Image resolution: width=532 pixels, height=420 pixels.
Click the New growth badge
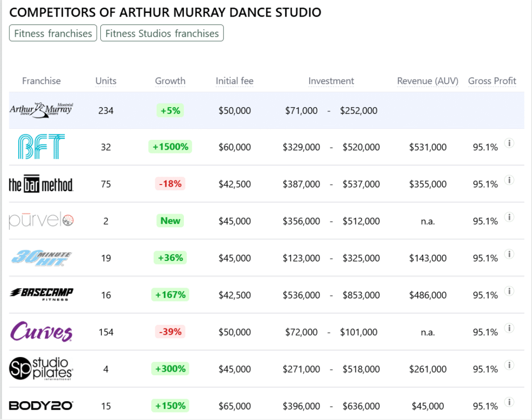[170, 221]
